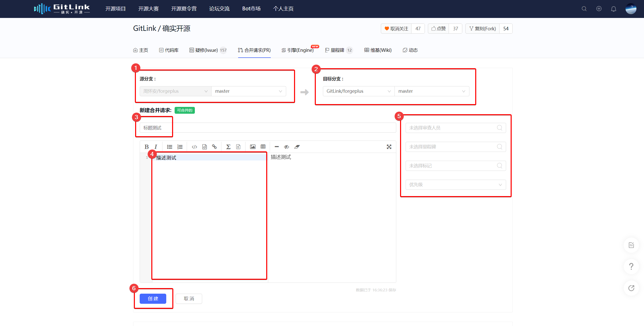Insert a horizontal rule line
Image resolution: width=644 pixels, height=326 pixels.
277,147
